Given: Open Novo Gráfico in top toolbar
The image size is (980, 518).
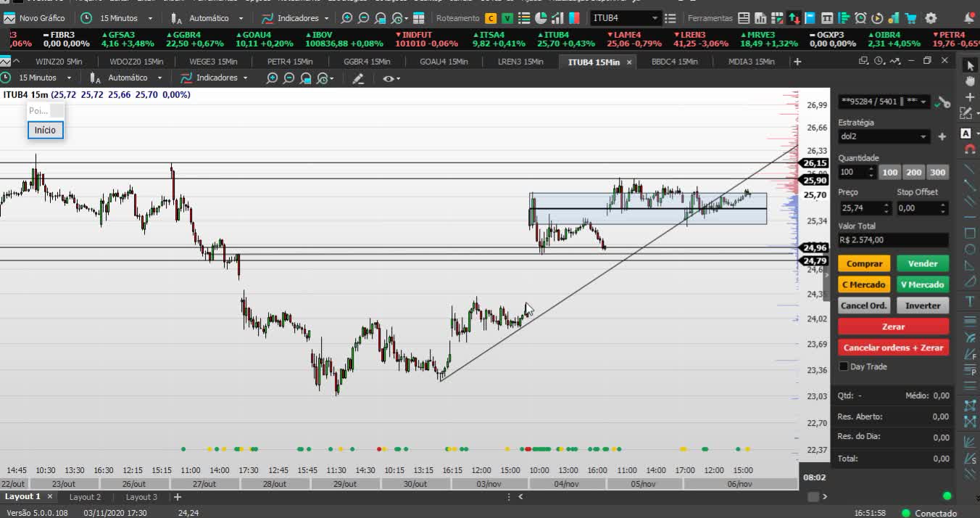Looking at the screenshot, I should (x=36, y=17).
